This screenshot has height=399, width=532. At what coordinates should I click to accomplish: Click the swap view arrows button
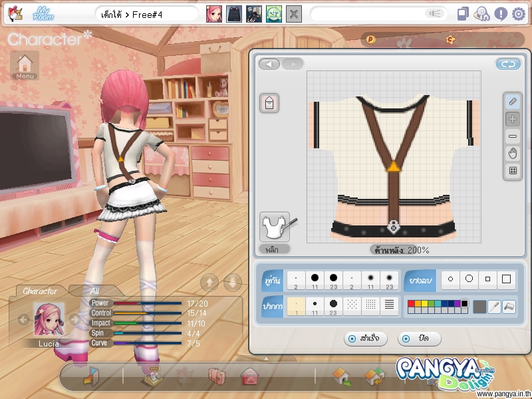pyautogui.click(x=508, y=64)
